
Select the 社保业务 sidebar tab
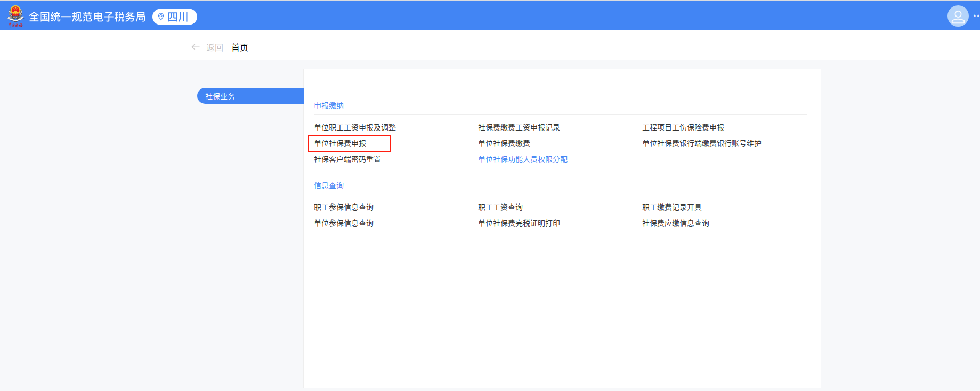coord(250,96)
